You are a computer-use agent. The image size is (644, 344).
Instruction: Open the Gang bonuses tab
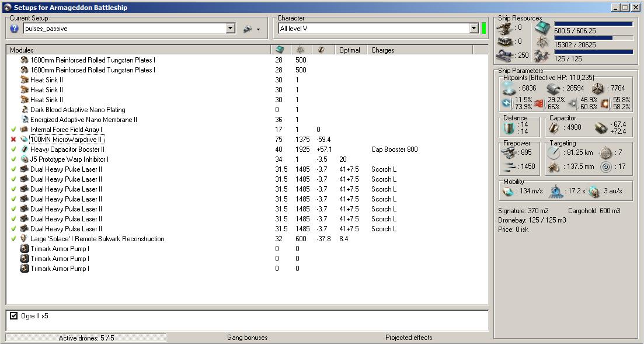(247, 338)
